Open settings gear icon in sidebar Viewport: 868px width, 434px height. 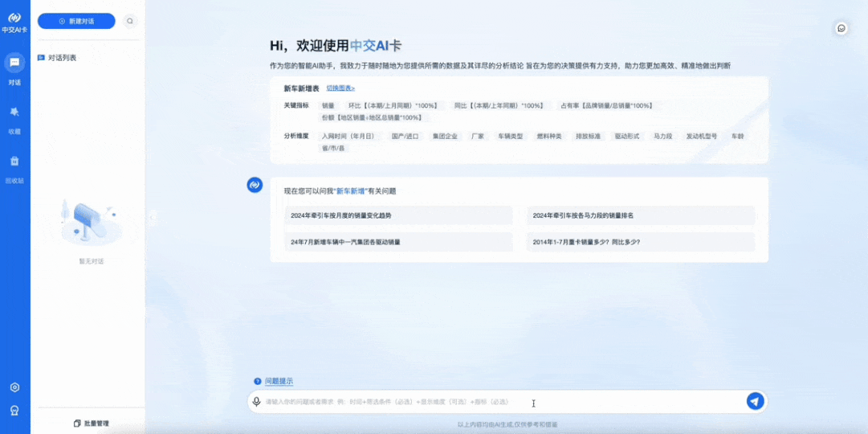tap(14, 387)
